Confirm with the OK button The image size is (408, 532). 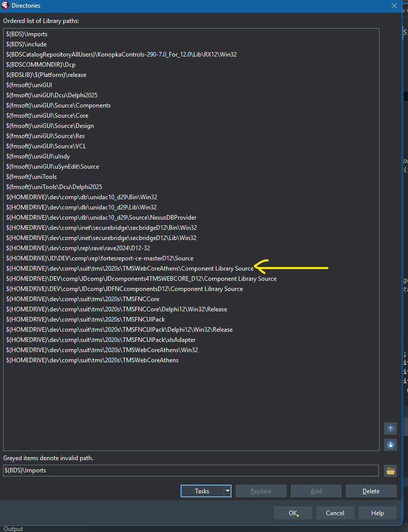point(293,513)
